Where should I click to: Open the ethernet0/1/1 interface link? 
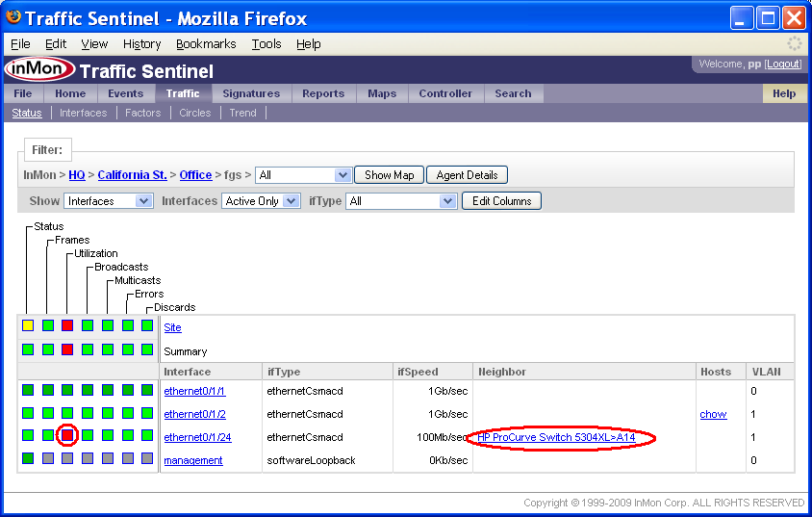click(194, 391)
